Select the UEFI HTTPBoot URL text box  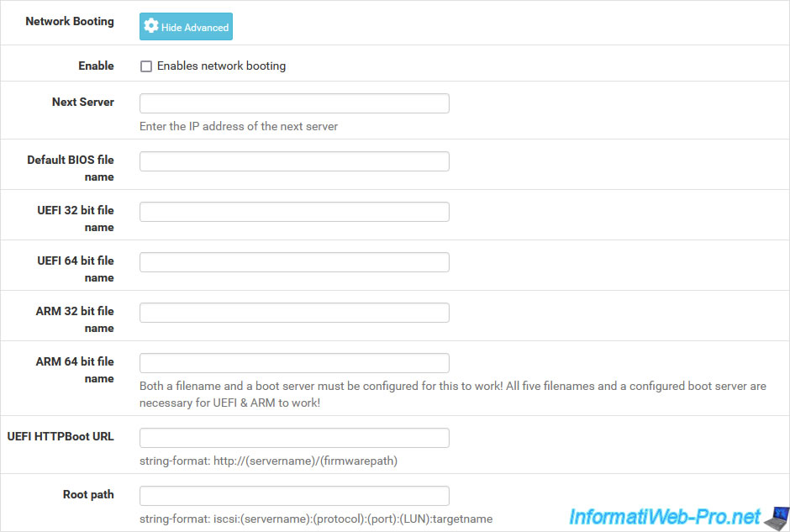(294, 438)
